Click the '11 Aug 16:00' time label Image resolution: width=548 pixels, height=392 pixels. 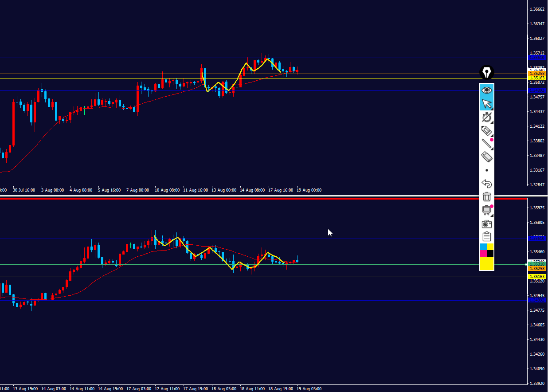click(196, 190)
